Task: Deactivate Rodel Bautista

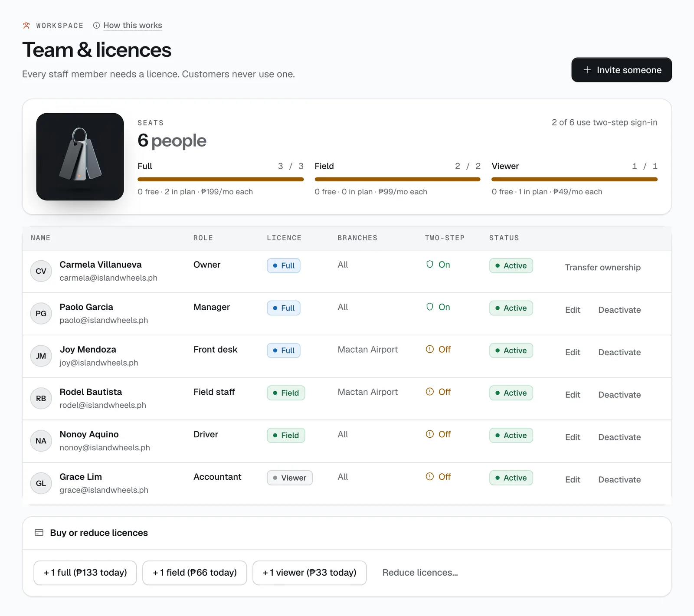Action: click(619, 395)
